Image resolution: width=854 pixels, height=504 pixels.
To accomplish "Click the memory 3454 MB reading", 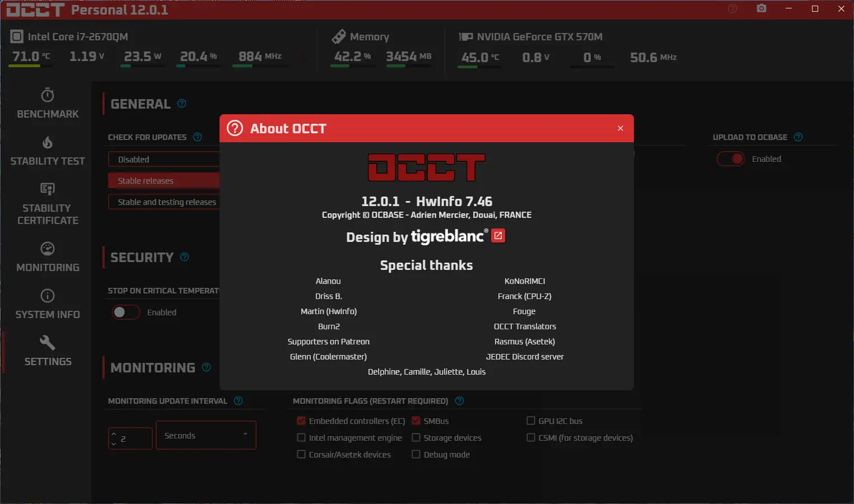I will coord(409,57).
